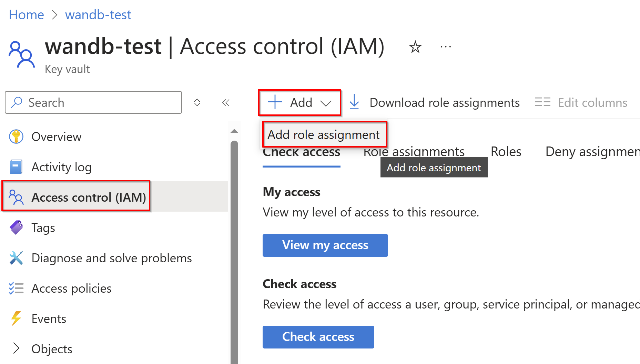Go to Home breadcrumb link
Viewport: 640px width, 364px height.
coord(27,15)
